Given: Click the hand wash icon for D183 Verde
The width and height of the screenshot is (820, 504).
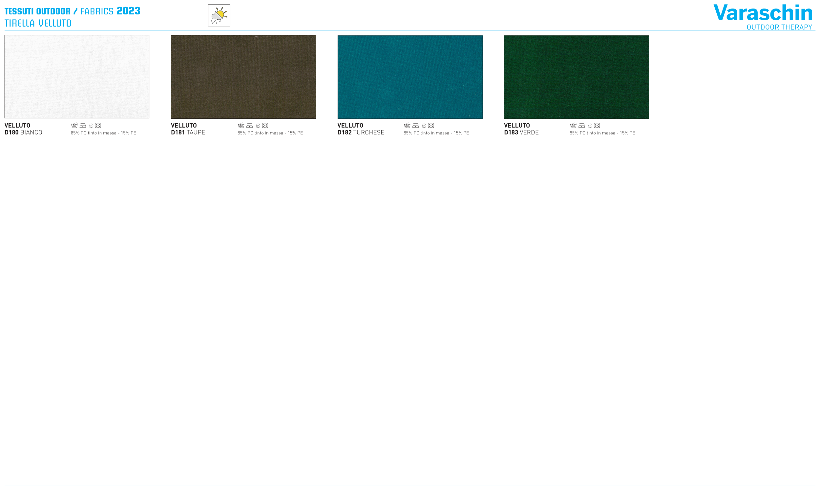Looking at the screenshot, I should [x=573, y=125].
